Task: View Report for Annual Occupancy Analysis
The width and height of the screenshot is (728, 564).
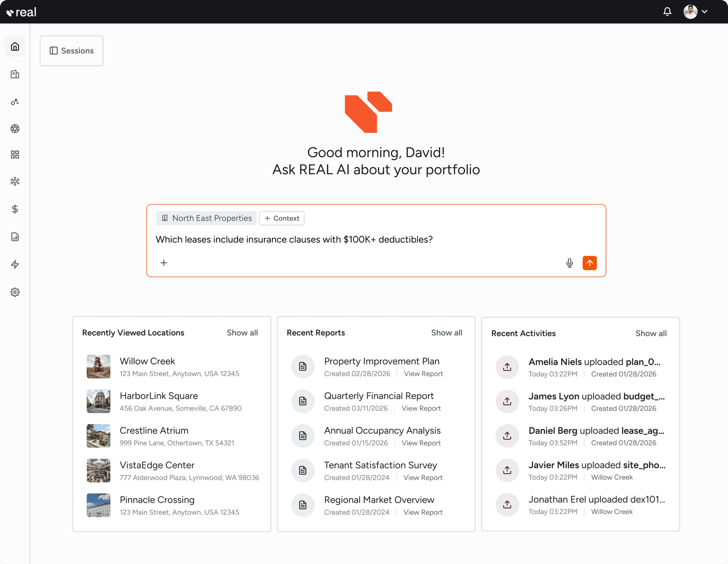Action: (x=421, y=443)
